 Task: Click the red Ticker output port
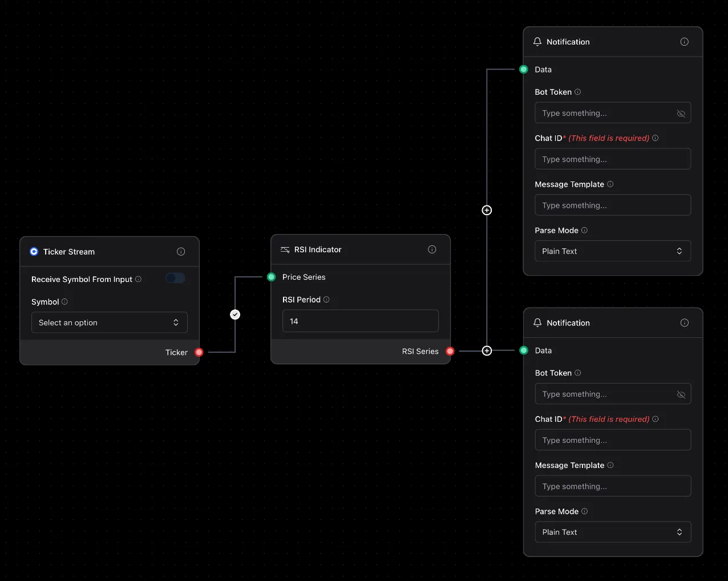199,352
